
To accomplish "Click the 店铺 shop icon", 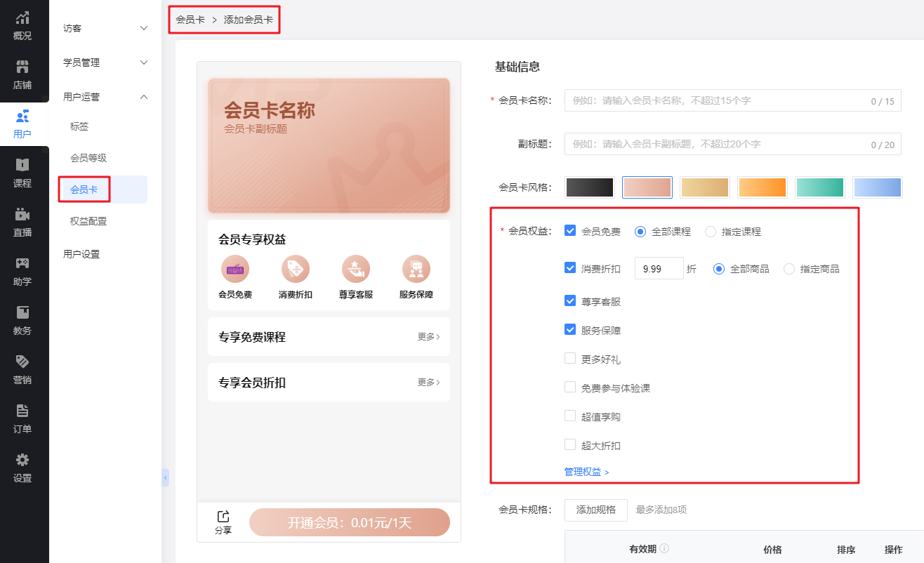I will tap(22, 67).
